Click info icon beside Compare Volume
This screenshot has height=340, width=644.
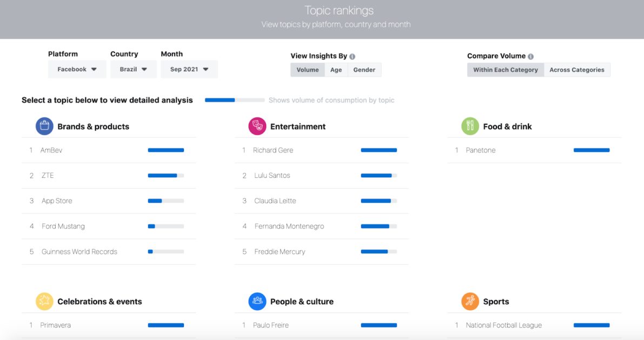tap(530, 56)
